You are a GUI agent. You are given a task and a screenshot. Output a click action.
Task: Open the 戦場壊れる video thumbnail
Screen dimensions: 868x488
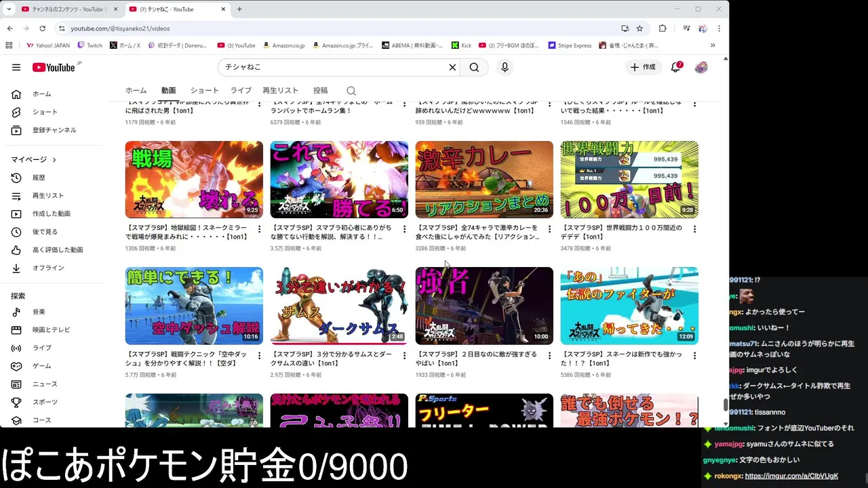[x=194, y=180]
